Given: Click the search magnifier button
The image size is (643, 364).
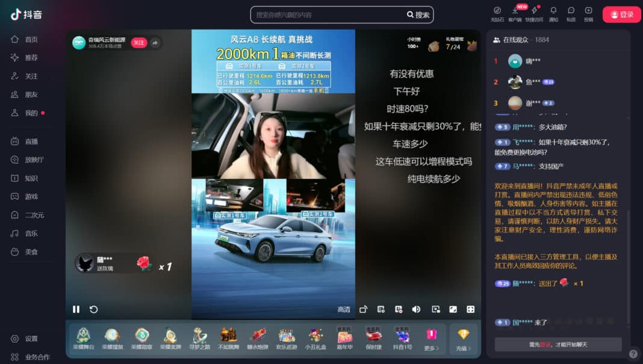Looking at the screenshot, I should click(418, 15).
